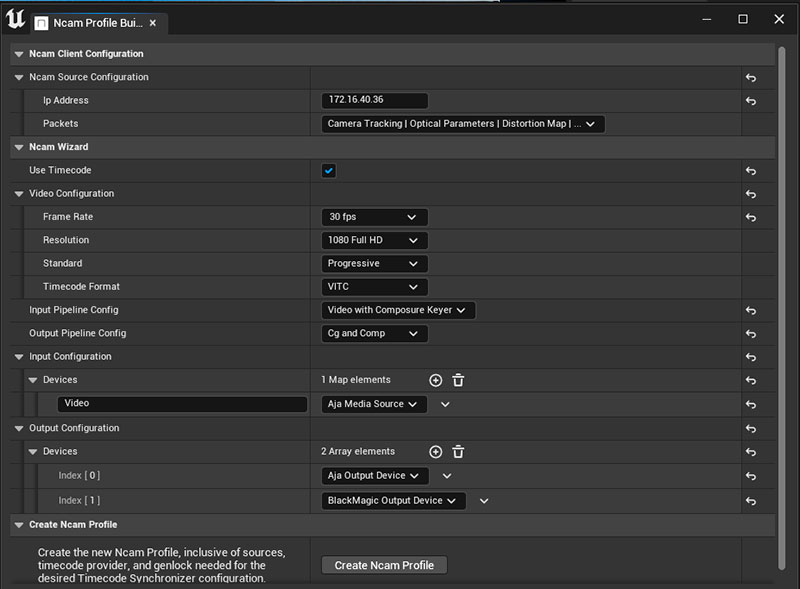
Task: Maximize the Ncam Profile Builder window
Action: 743,19
